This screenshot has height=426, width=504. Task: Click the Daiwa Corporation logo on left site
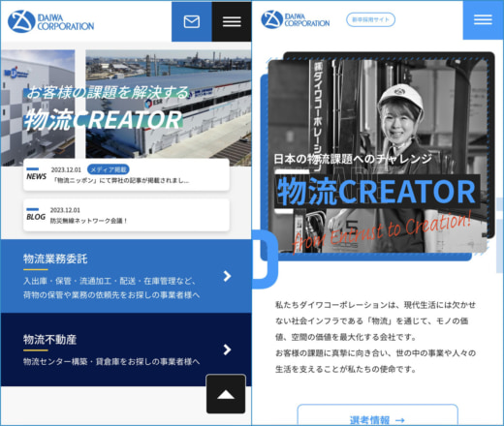coord(50,21)
